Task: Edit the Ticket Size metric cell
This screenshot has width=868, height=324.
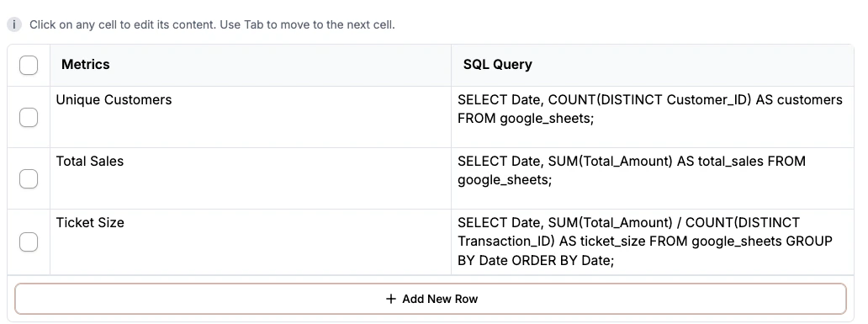Action: point(250,242)
